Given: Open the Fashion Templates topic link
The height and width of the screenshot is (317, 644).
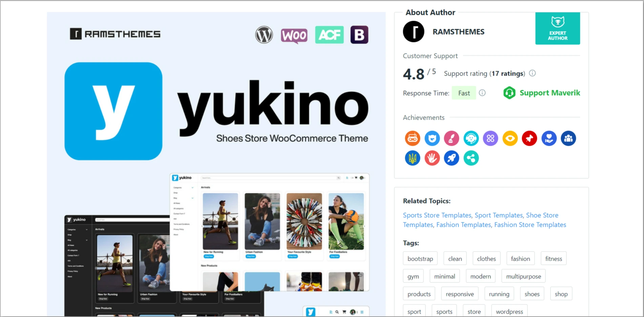Looking at the screenshot, I should click(x=463, y=225).
